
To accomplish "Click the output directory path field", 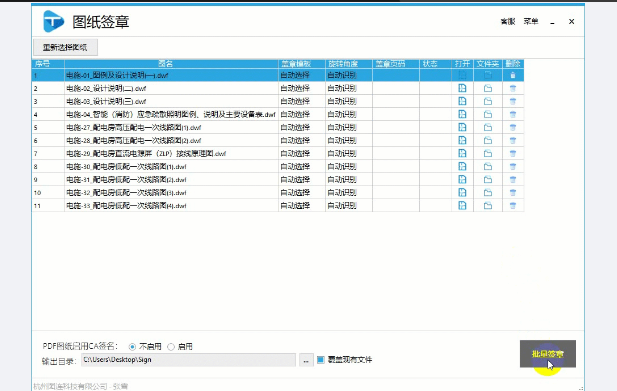I will pos(188,360).
